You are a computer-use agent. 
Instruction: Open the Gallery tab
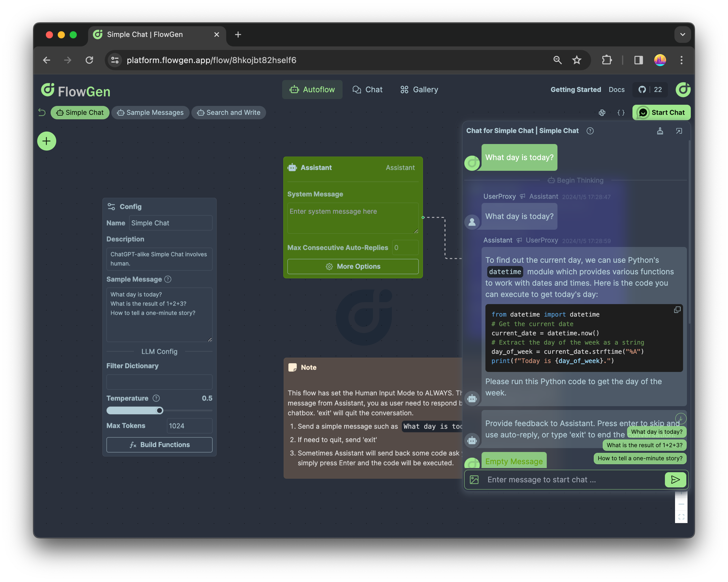point(419,90)
